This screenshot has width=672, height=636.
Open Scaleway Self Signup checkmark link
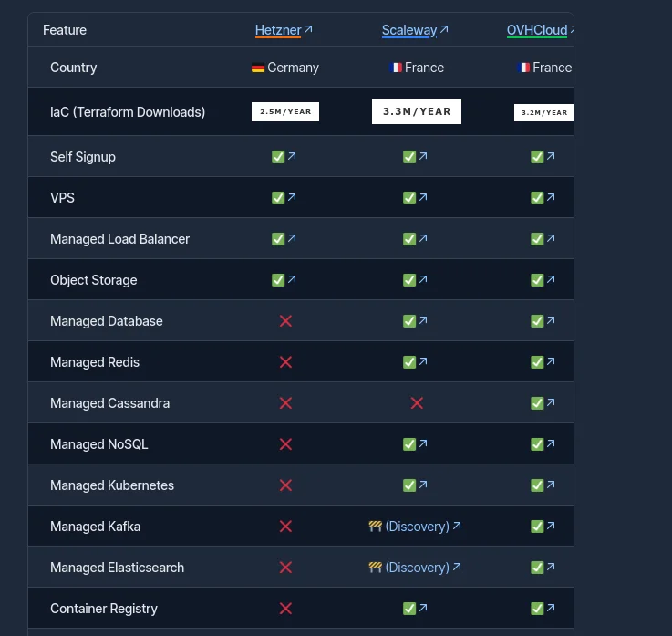[415, 157]
